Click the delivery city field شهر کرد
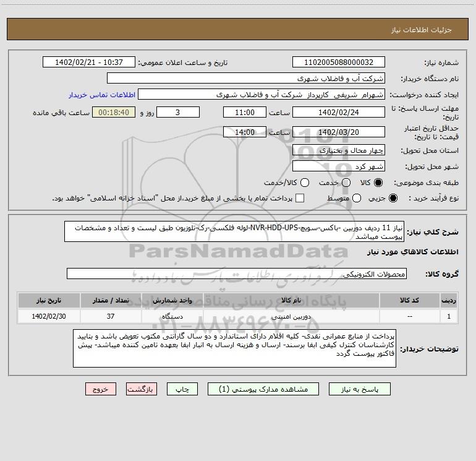Image resolution: width=476 pixels, height=461 pixels. [x=339, y=166]
